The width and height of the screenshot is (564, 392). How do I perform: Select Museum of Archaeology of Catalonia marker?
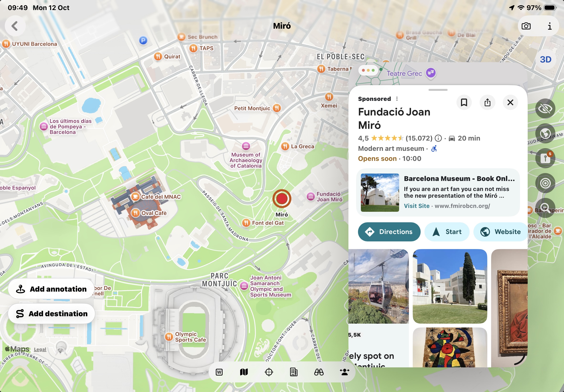coord(246,146)
